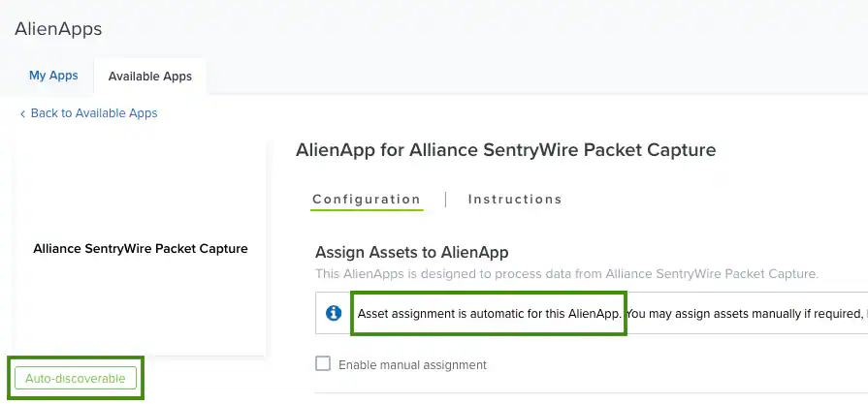868x404 pixels.
Task: Click the green underline beneath Configuration
Action: (x=367, y=210)
